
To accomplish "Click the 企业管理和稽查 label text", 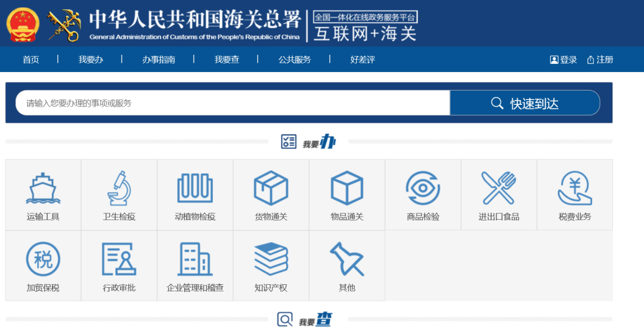I will click(195, 288).
